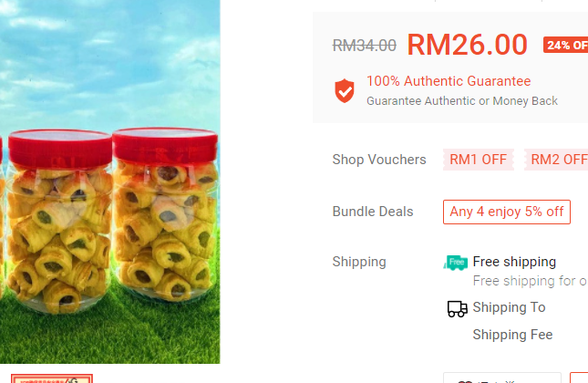The image size is (588, 383).
Task: Expand the Shipping To location selector
Action: tap(509, 307)
